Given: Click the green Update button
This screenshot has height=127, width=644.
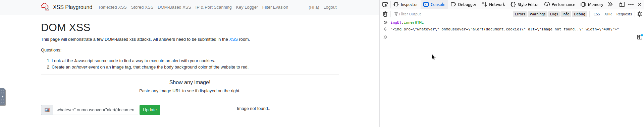Looking at the screenshot, I should [x=150, y=110].
